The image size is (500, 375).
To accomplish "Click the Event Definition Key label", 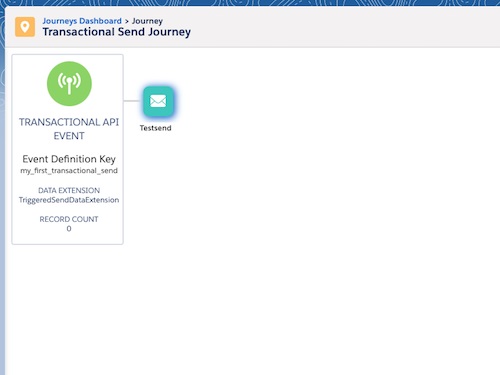I will coord(69,159).
